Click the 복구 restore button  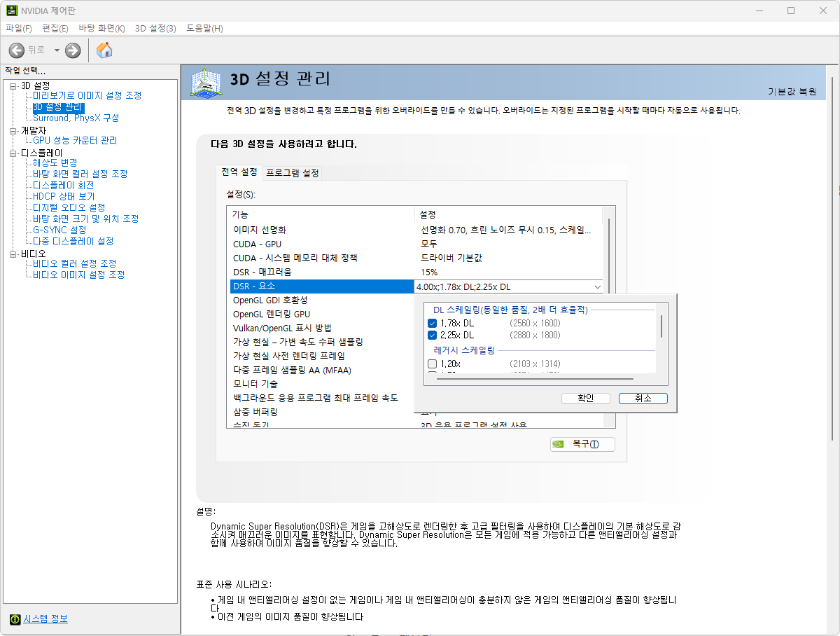pyautogui.click(x=582, y=444)
